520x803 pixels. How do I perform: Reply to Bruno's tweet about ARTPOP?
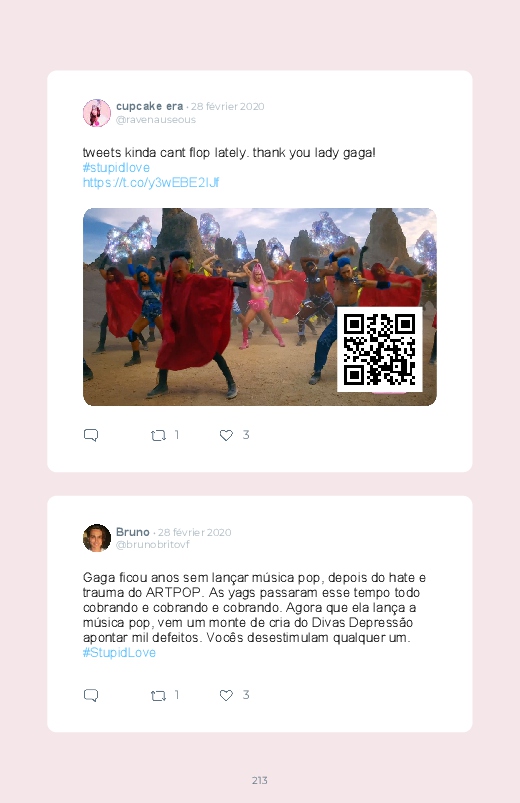coord(91,695)
